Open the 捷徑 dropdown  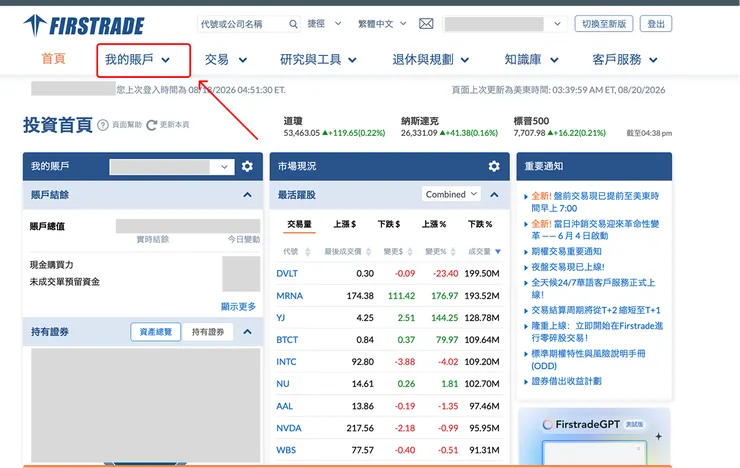pos(324,24)
